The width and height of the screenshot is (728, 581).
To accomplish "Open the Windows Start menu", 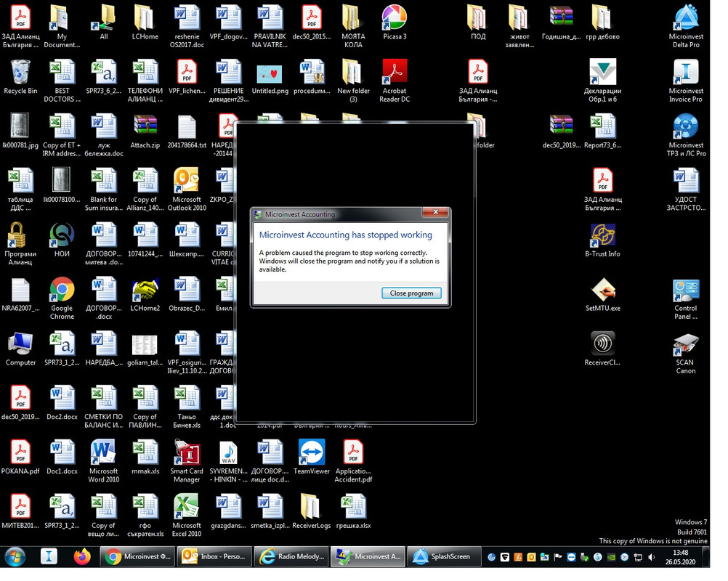I will click(x=15, y=556).
